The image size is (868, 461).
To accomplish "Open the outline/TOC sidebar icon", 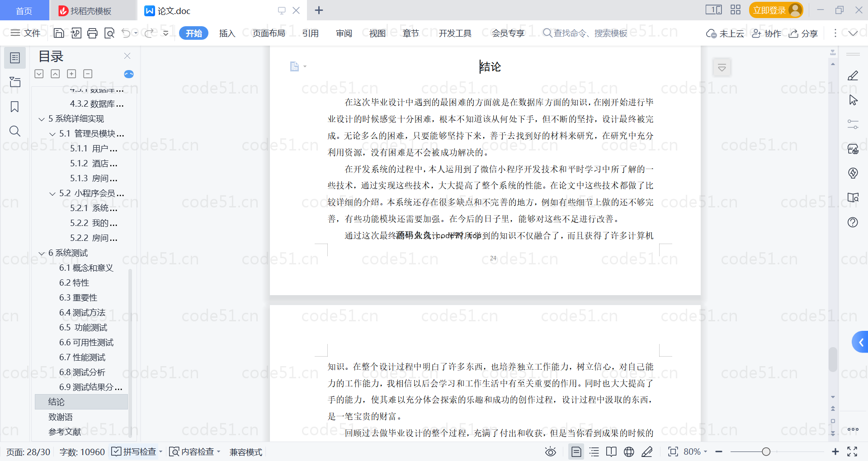I will (15, 58).
